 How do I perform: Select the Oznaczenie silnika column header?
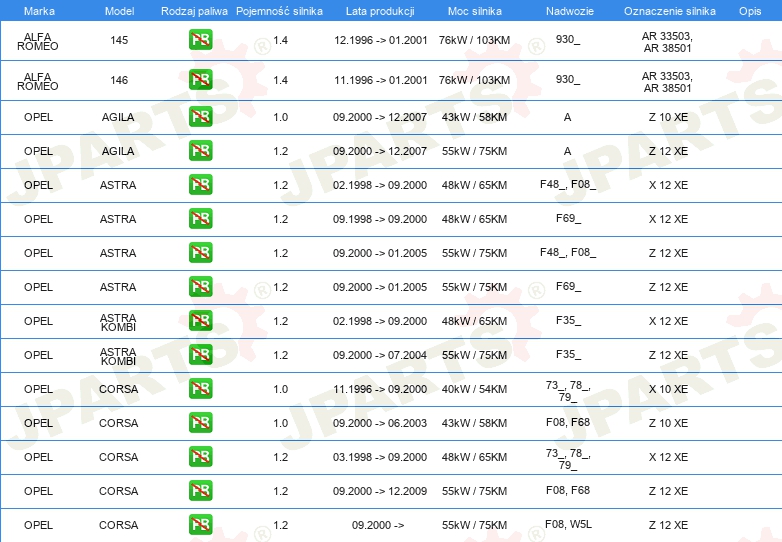click(669, 11)
